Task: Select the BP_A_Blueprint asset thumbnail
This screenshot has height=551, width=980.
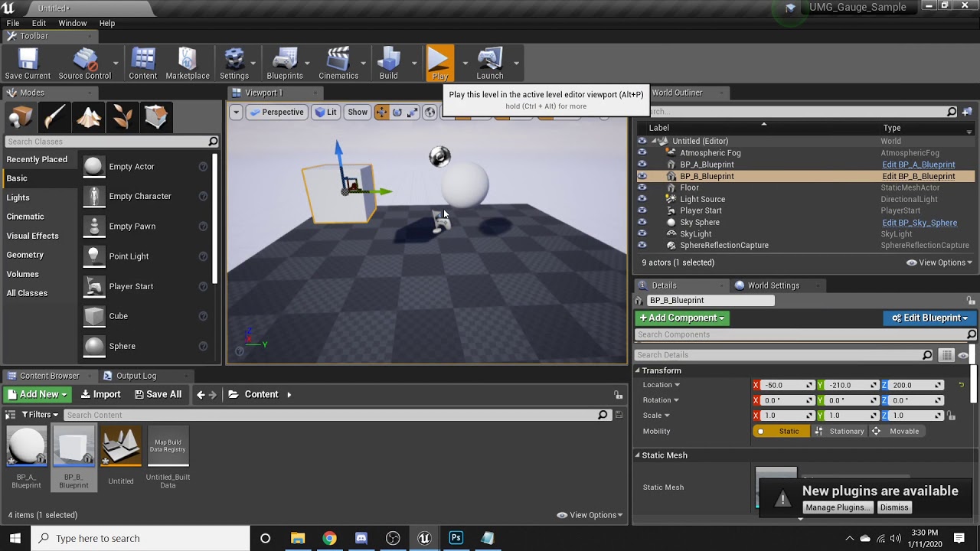Action: (27, 446)
